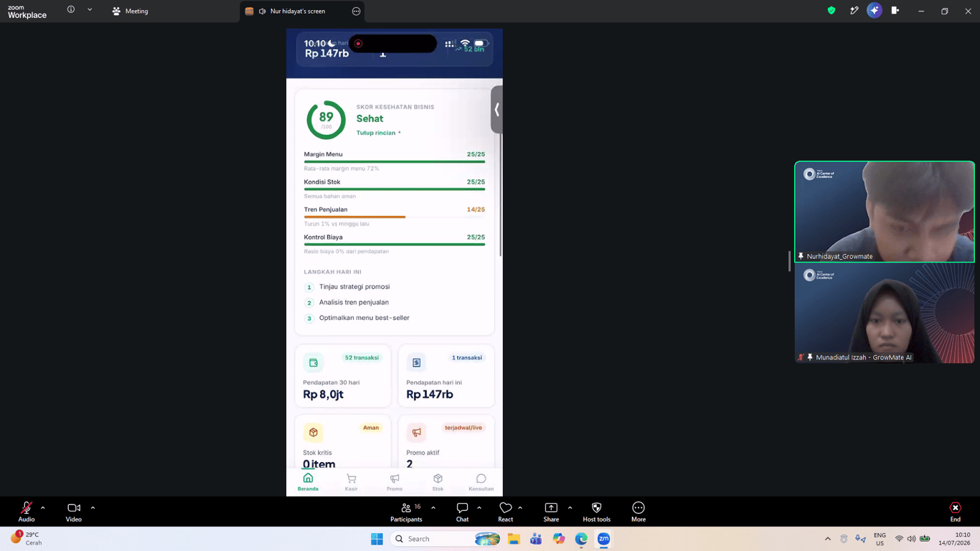Click the Margin Menu progress bar
The height and width of the screenshot is (551, 980).
pyautogui.click(x=395, y=161)
